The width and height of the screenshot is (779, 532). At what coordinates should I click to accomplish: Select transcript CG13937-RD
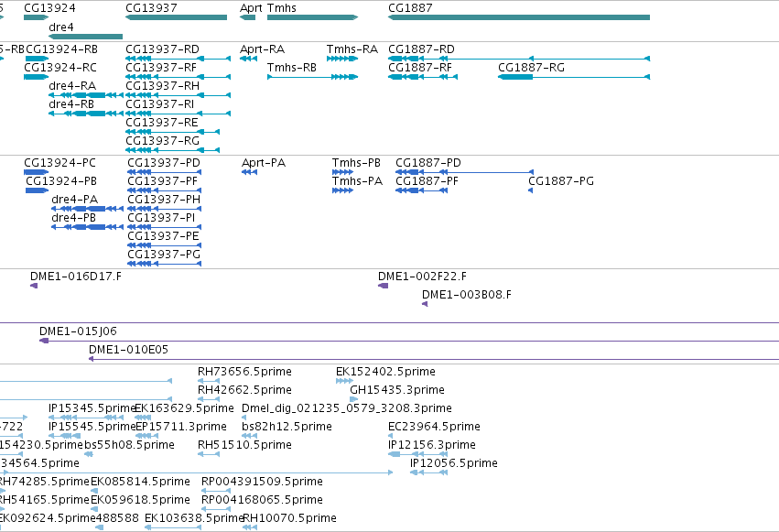[178, 59]
